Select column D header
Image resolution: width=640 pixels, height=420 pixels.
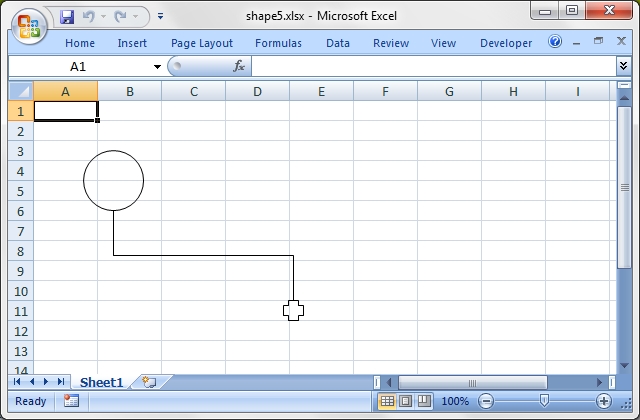tap(257, 91)
